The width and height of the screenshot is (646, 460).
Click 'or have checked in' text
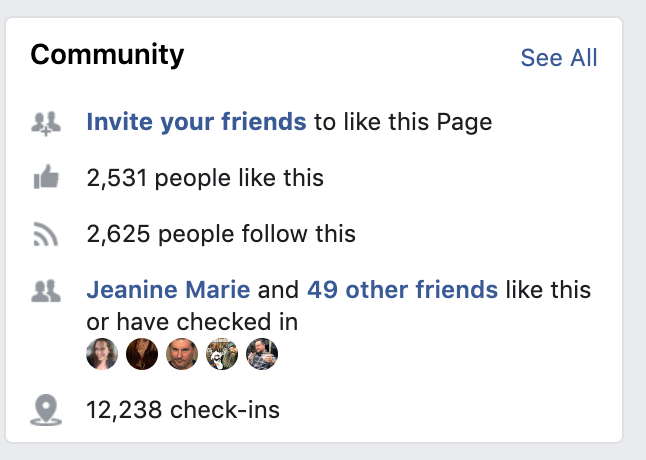coord(192,322)
